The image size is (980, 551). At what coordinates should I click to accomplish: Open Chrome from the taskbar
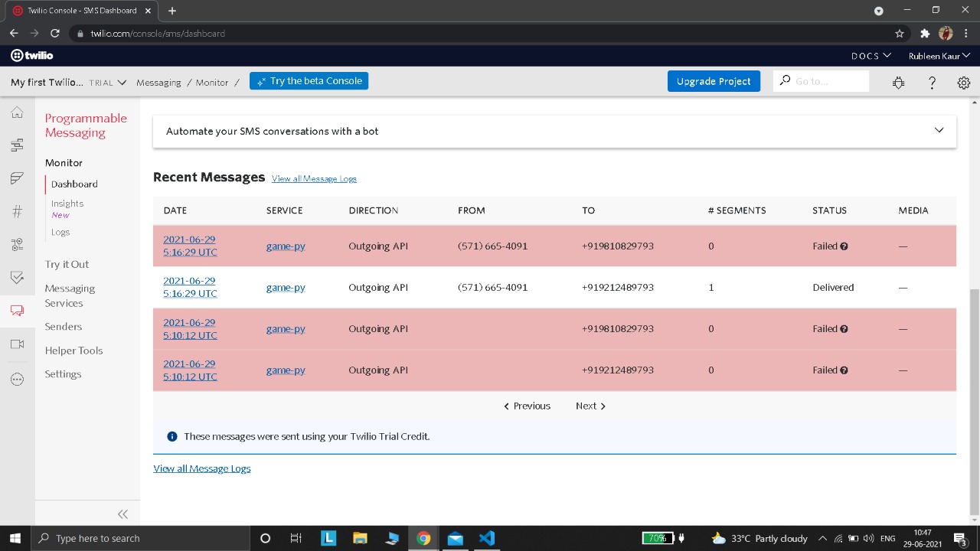[423, 538]
